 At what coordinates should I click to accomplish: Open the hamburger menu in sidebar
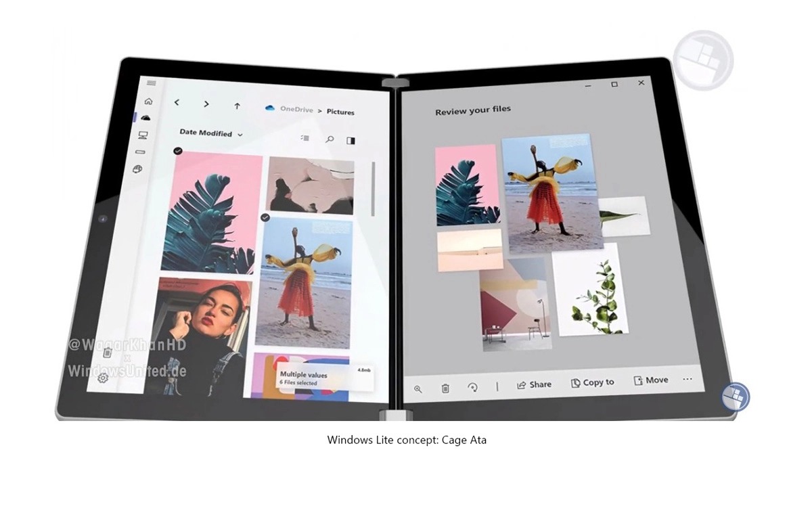[x=151, y=83]
